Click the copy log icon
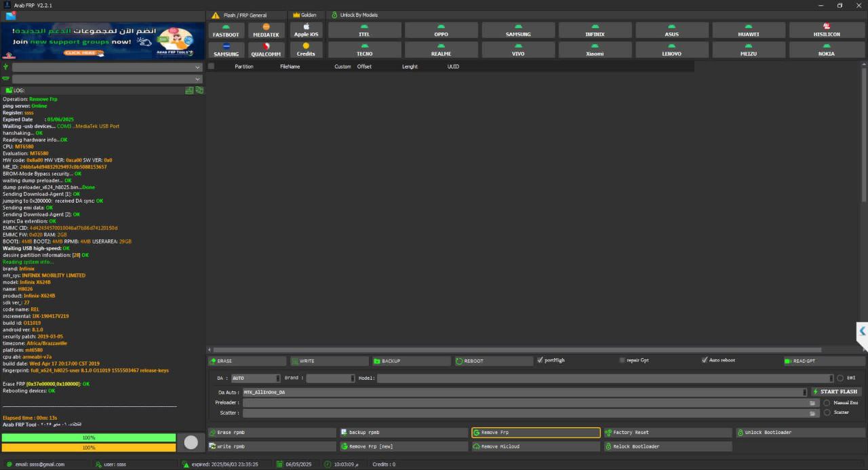868x470 pixels. pyautogui.click(x=199, y=90)
